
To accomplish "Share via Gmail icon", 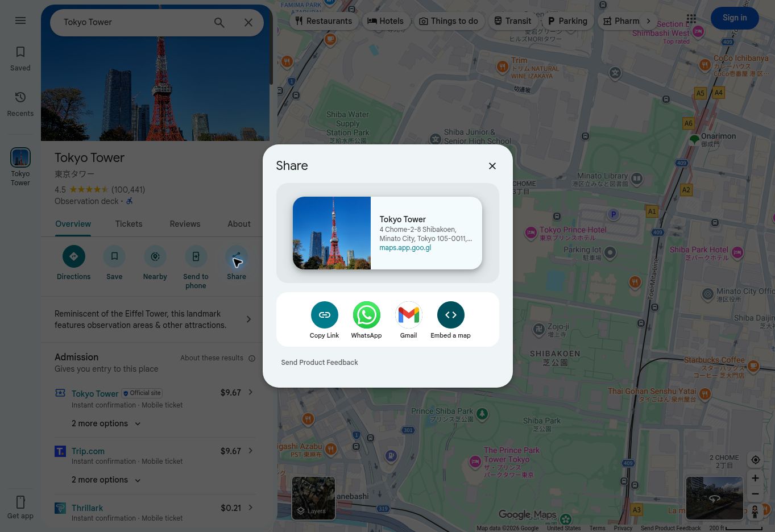I will click(409, 315).
